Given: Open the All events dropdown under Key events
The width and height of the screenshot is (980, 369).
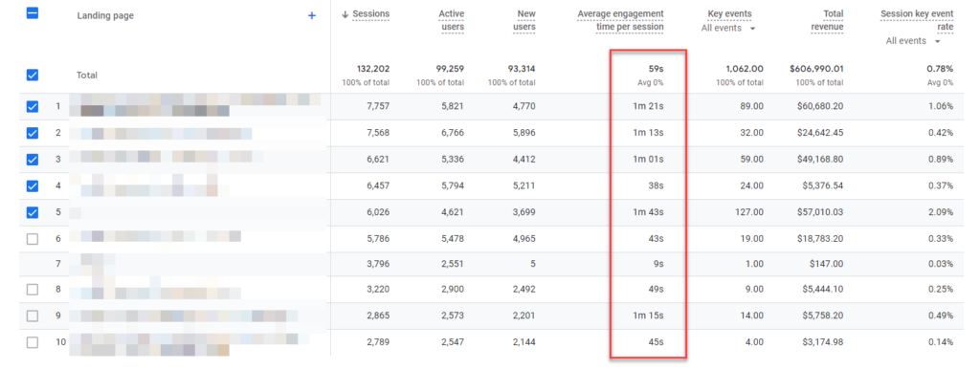Looking at the screenshot, I should coord(728,28).
